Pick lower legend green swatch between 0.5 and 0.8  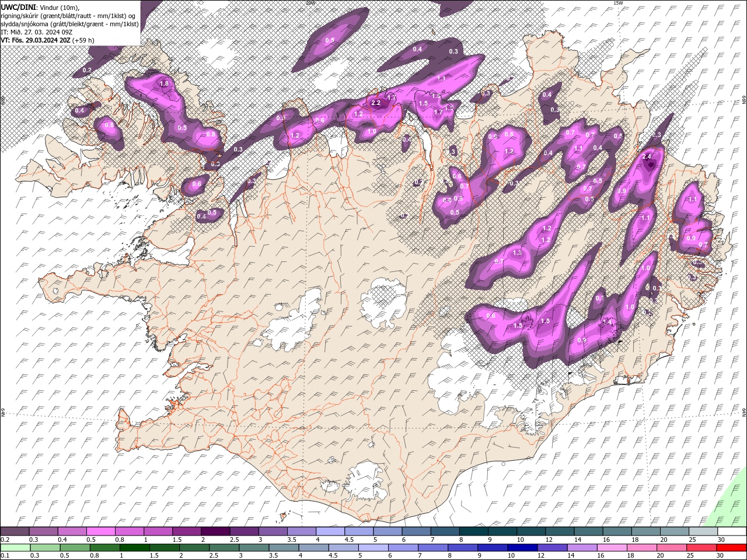tap(75, 548)
